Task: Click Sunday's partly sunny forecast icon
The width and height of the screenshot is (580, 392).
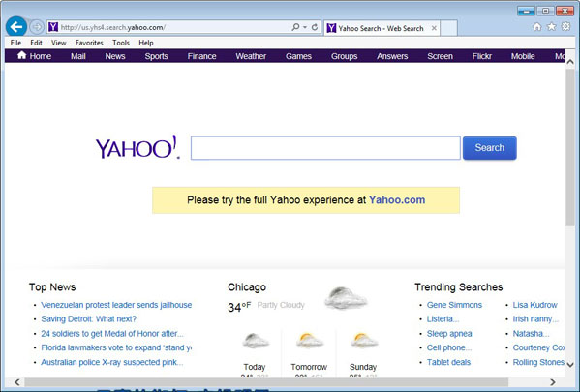Action: (x=364, y=341)
